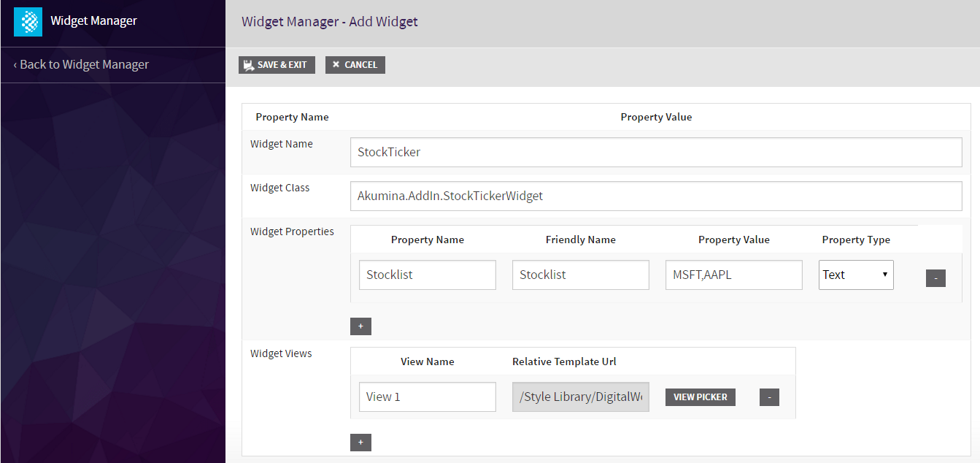Open the View Picker
The height and width of the screenshot is (463, 980).
(x=700, y=397)
